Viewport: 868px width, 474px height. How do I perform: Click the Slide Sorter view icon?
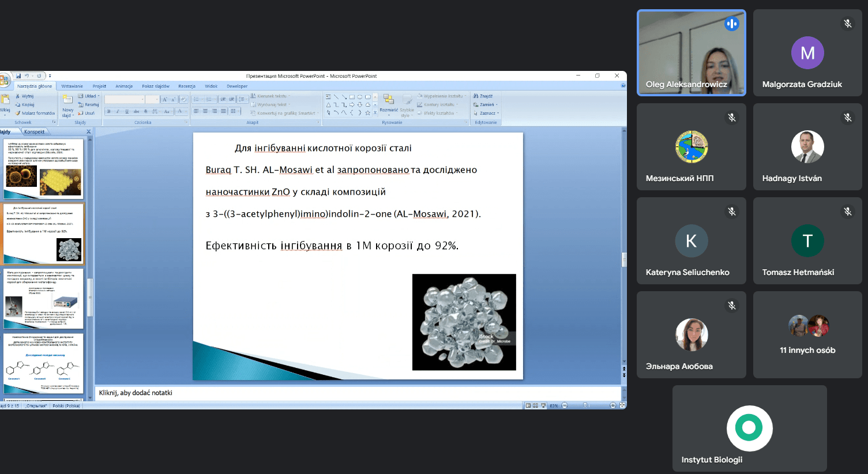point(535,405)
